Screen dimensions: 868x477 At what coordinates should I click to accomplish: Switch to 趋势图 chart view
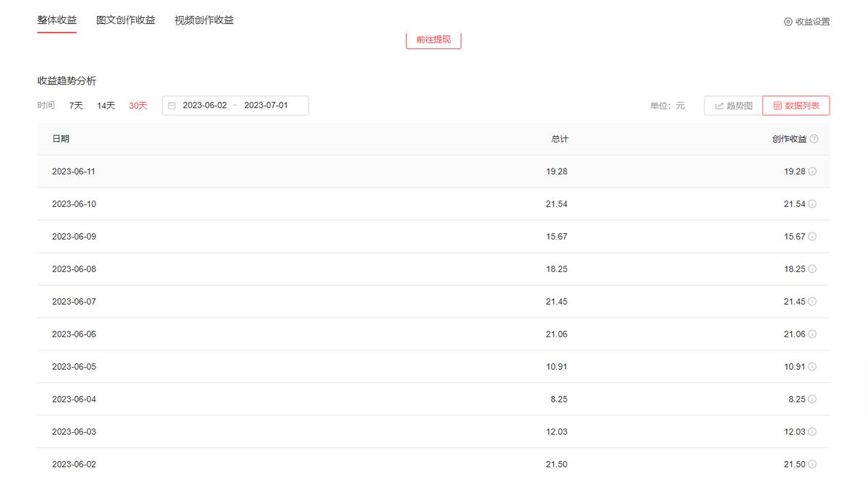click(x=733, y=106)
